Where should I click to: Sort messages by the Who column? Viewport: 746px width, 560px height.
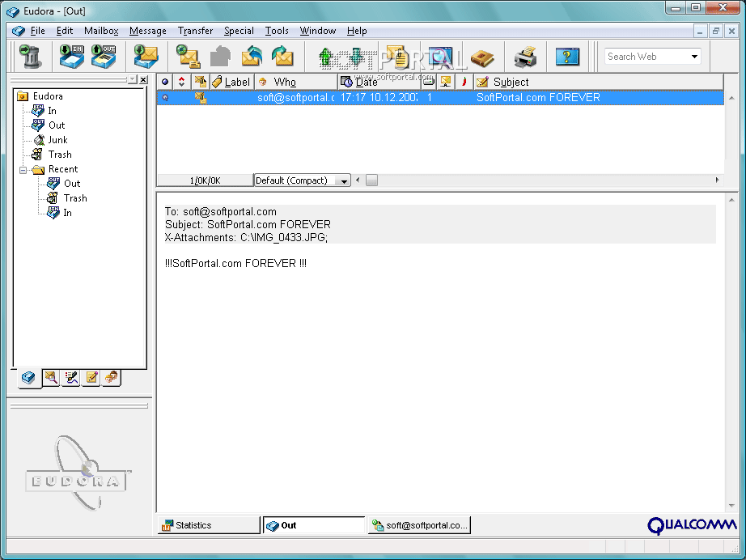[x=296, y=82]
